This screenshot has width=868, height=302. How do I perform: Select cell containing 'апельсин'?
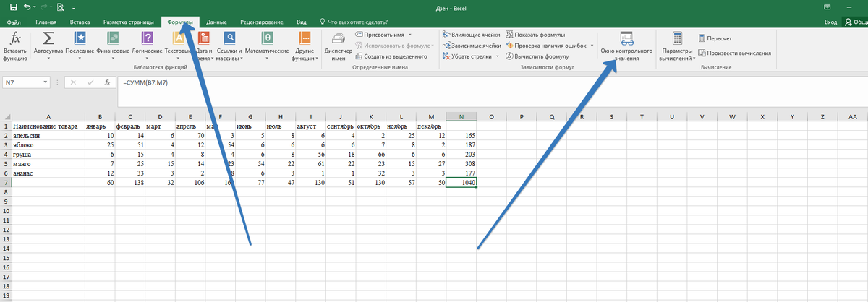48,135
